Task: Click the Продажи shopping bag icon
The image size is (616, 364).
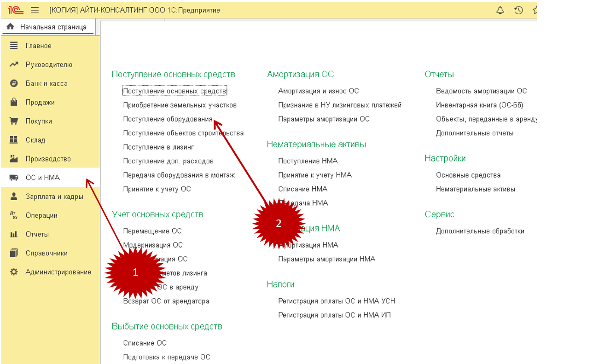Action: (x=14, y=102)
